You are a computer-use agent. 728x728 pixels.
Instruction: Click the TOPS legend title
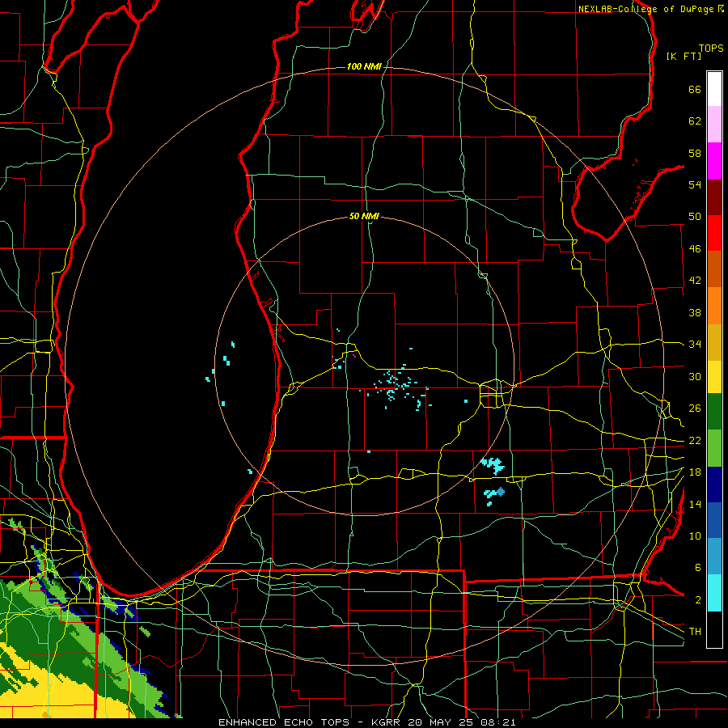click(x=711, y=49)
